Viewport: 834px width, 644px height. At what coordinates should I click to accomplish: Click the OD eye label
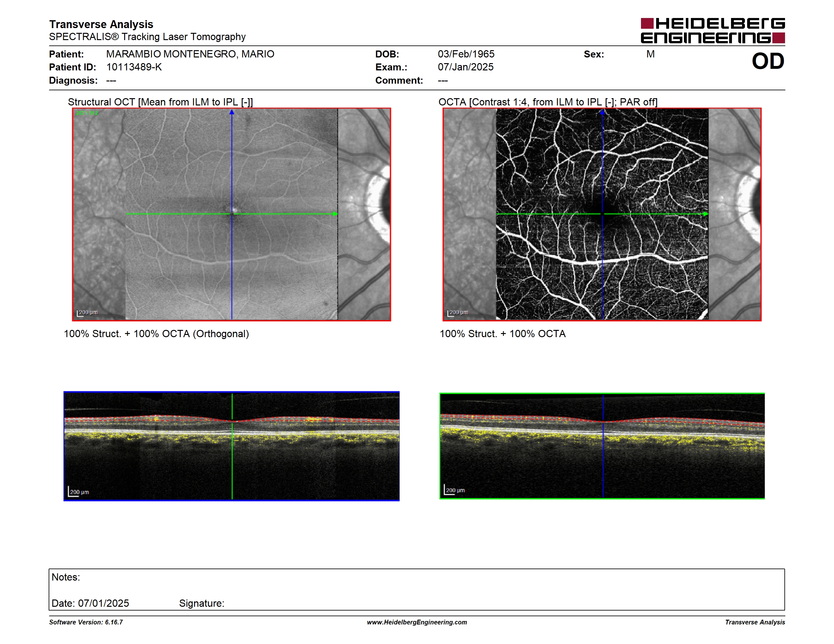tap(768, 61)
